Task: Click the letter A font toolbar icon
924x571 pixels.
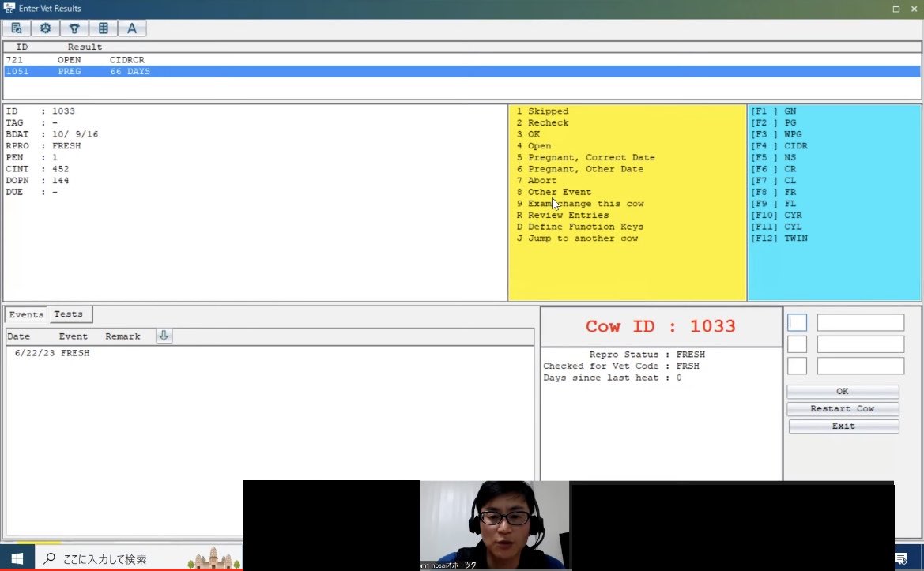Action: click(x=132, y=28)
